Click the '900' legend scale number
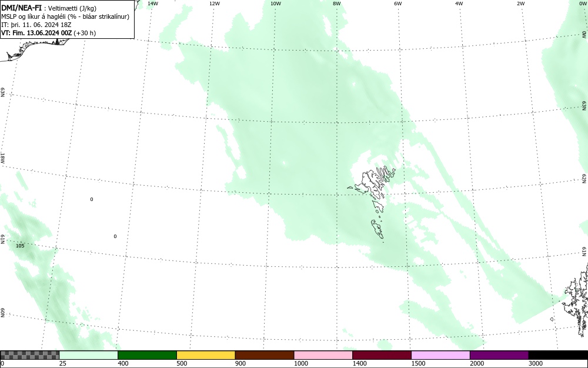The width and height of the screenshot is (588, 368). coord(240,363)
